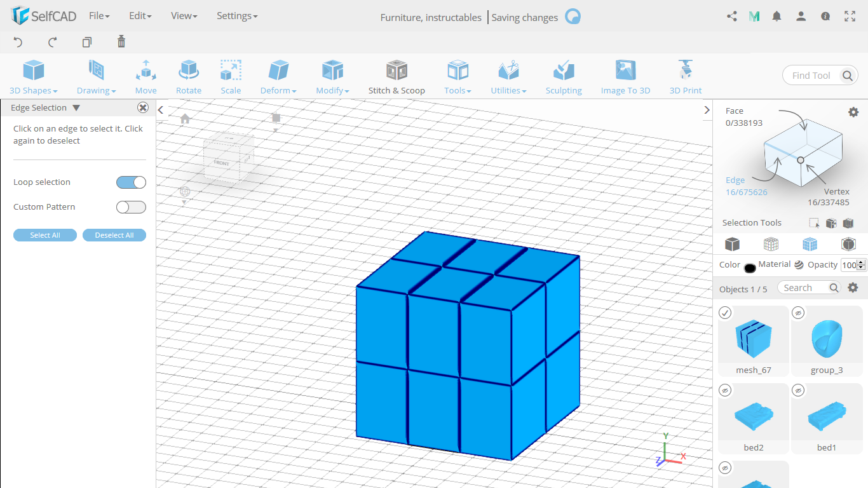Open the Utilities dropdown

coord(508,78)
